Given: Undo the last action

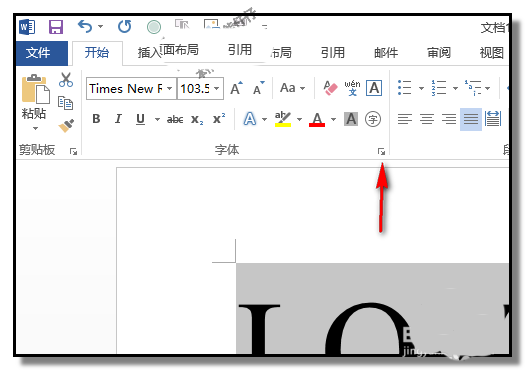Looking at the screenshot, I should tap(84, 26).
